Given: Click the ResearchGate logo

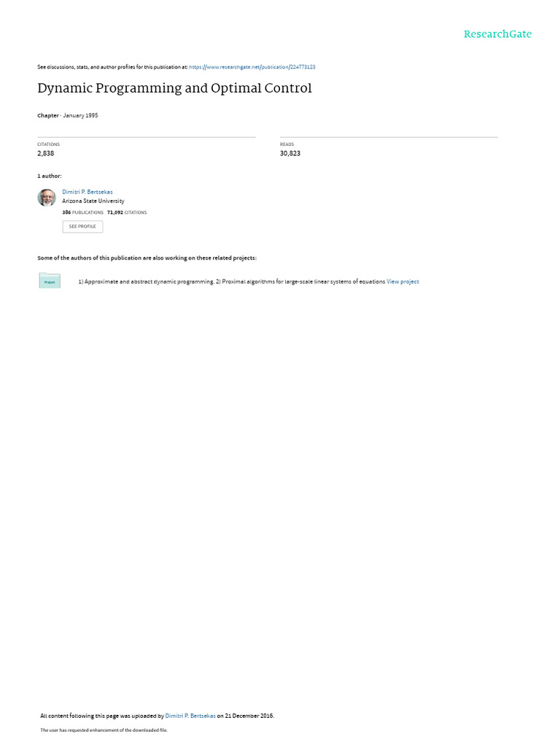Looking at the screenshot, I should pos(497,34).
